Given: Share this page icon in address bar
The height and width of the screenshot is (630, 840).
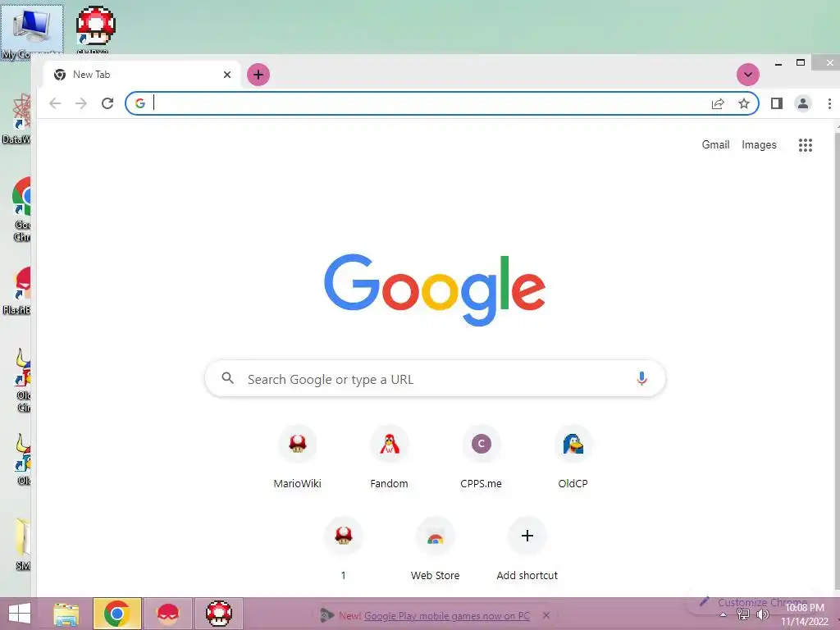Looking at the screenshot, I should pyautogui.click(x=718, y=103).
